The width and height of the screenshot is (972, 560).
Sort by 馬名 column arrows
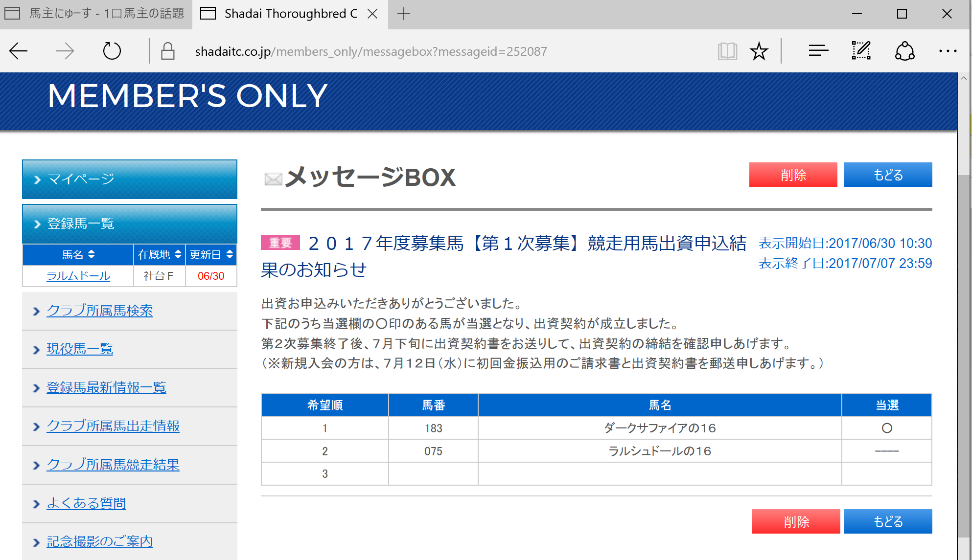91,254
